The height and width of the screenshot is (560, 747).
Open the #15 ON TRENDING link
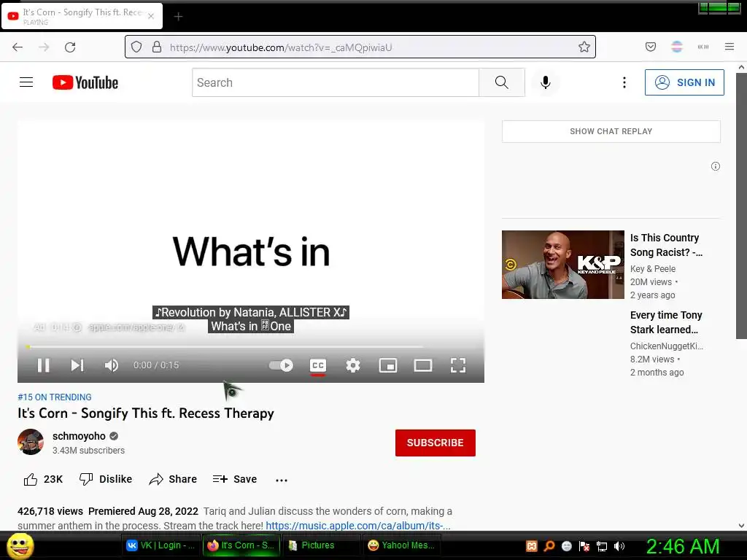pyautogui.click(x=54, y=397)
